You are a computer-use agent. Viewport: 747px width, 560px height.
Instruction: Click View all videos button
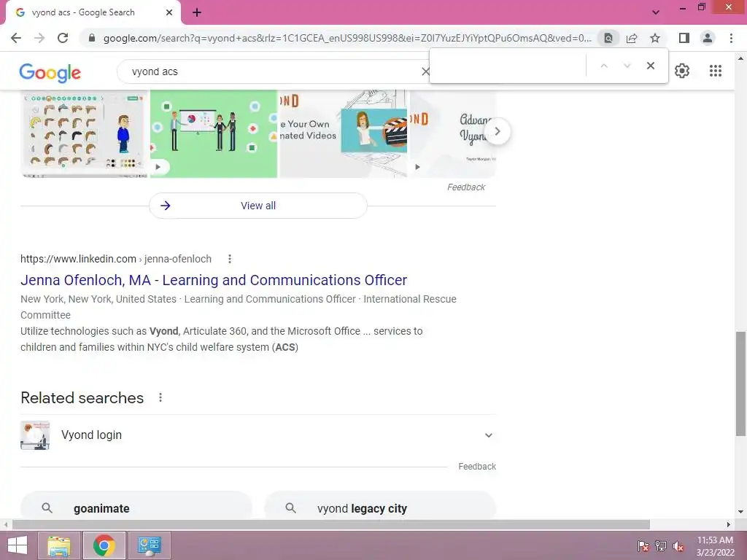tap(258, 206)
